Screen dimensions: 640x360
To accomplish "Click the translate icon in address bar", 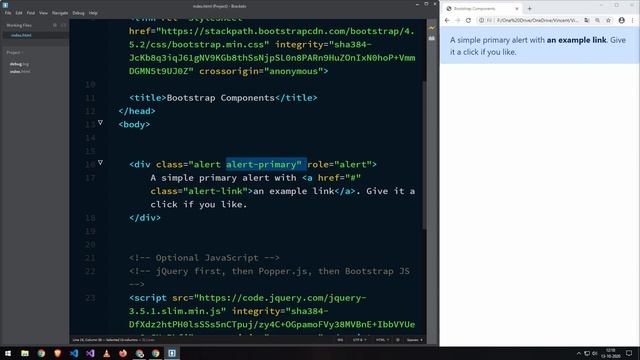I will click(587, 20).
